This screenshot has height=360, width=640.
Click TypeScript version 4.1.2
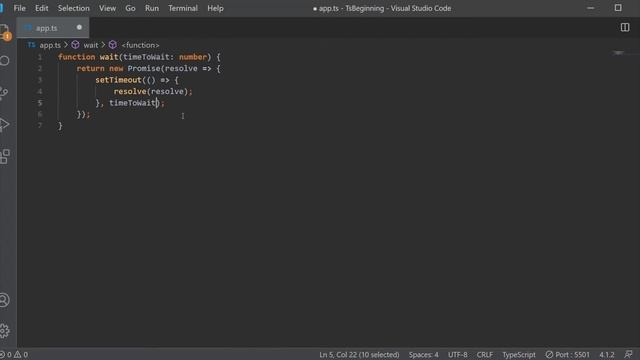pyautogui.click(x=607, y=355)
